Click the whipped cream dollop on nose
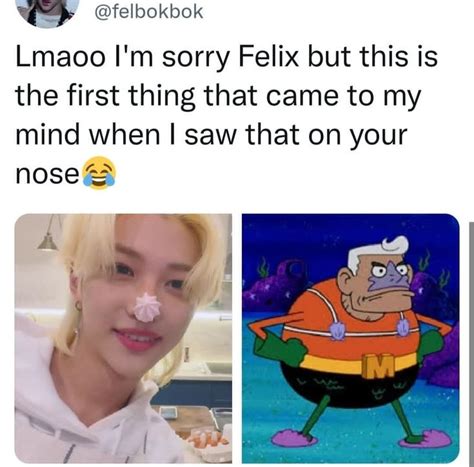 (x=147, y=307)
